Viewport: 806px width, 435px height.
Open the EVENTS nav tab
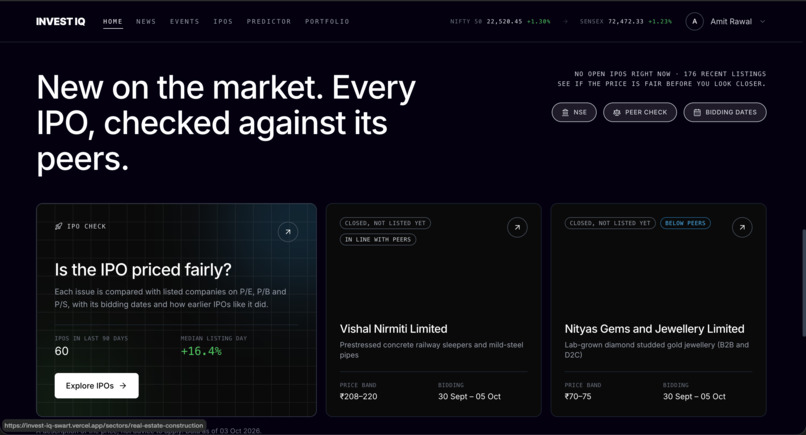point(185,22)
